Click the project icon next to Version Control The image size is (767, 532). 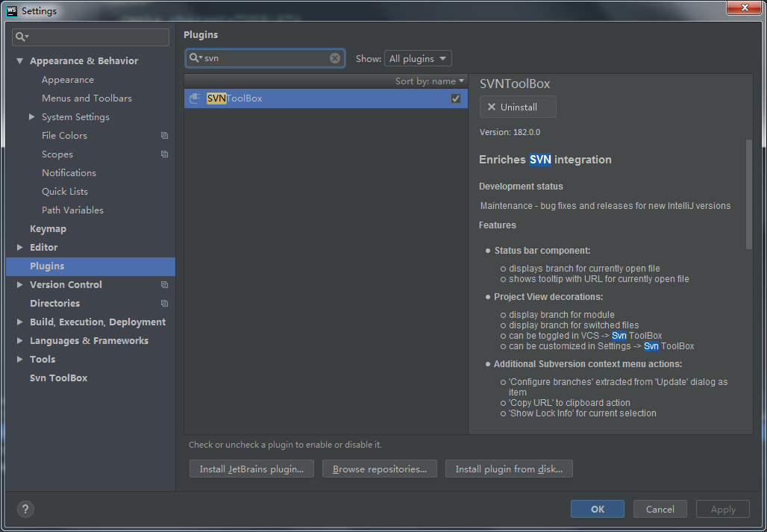click(166, 284)
